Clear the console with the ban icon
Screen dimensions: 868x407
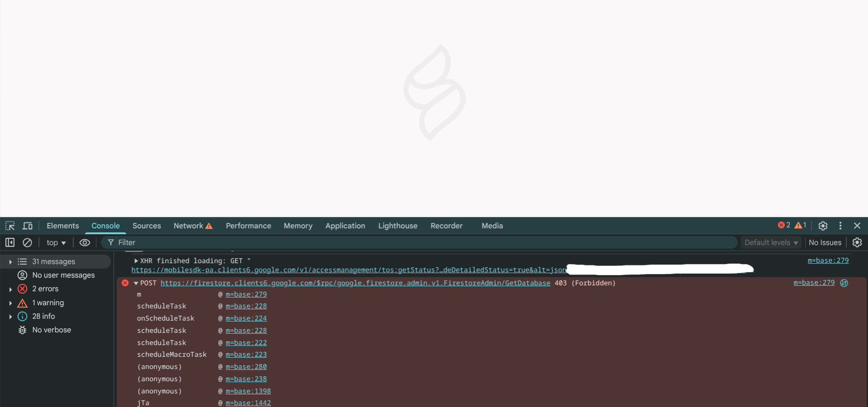click(27, 242)
